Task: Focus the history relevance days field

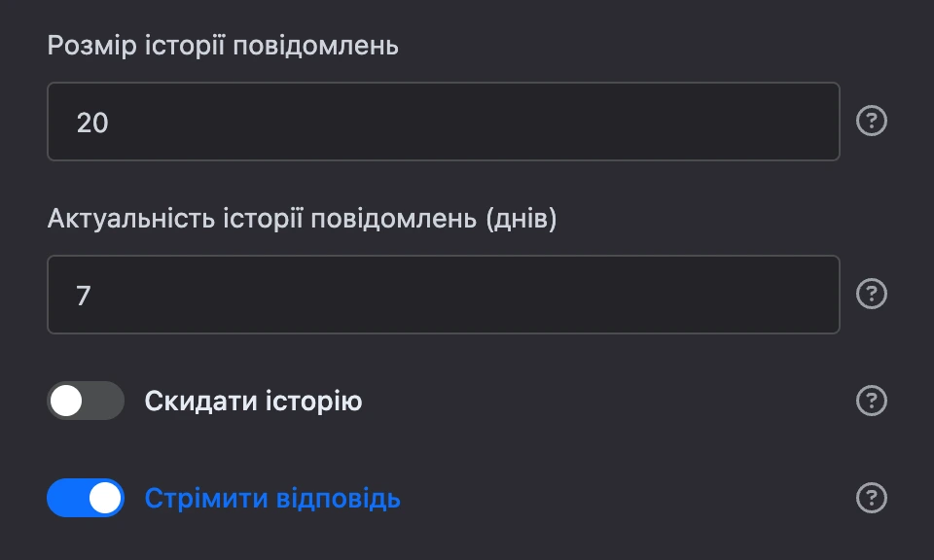Action: pyautogui.click(x=444, y=295)
